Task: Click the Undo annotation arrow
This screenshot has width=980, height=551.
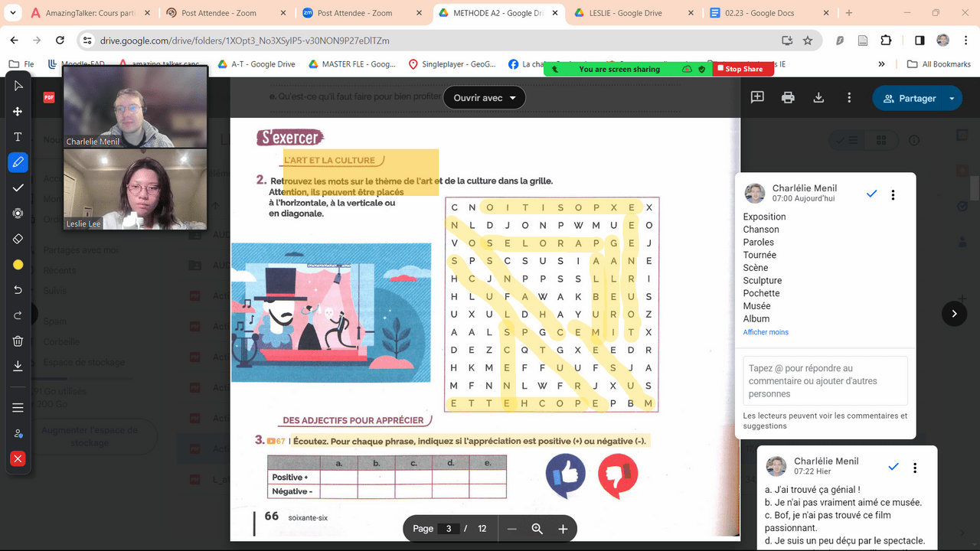Action: (x=18, y=290)
